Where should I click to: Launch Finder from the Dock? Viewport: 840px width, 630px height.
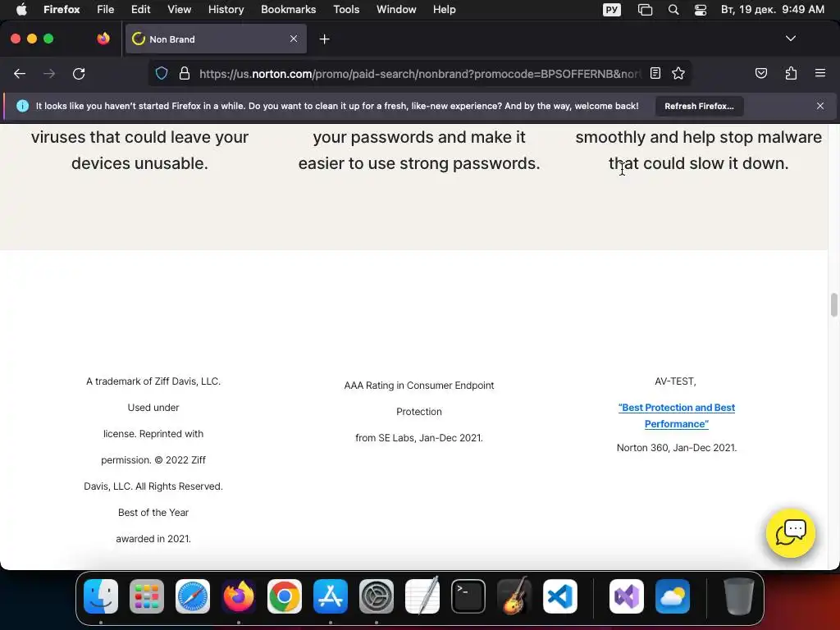click(101, 596)
